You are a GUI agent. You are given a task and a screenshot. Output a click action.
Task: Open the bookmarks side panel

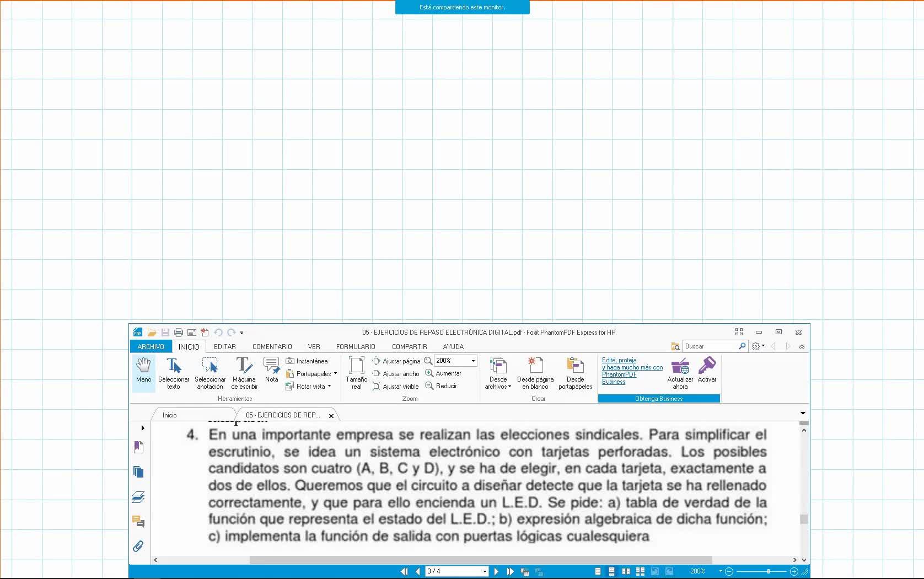click(138, 447)
